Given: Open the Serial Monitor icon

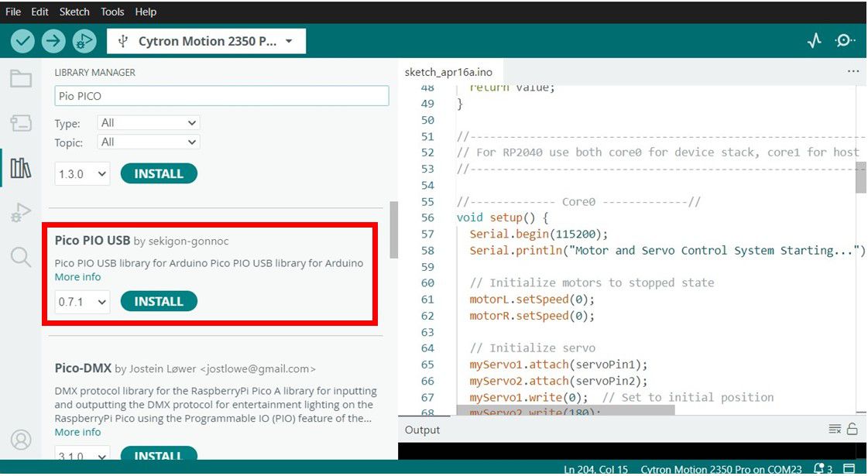Looking at the screenshot, I should pos(845,41).
